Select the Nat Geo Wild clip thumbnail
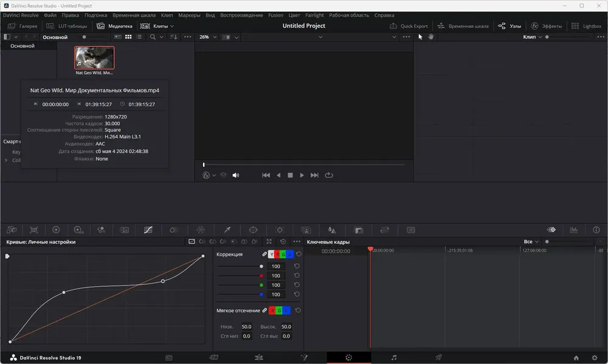The image size is (608, 364). point(94,58)
